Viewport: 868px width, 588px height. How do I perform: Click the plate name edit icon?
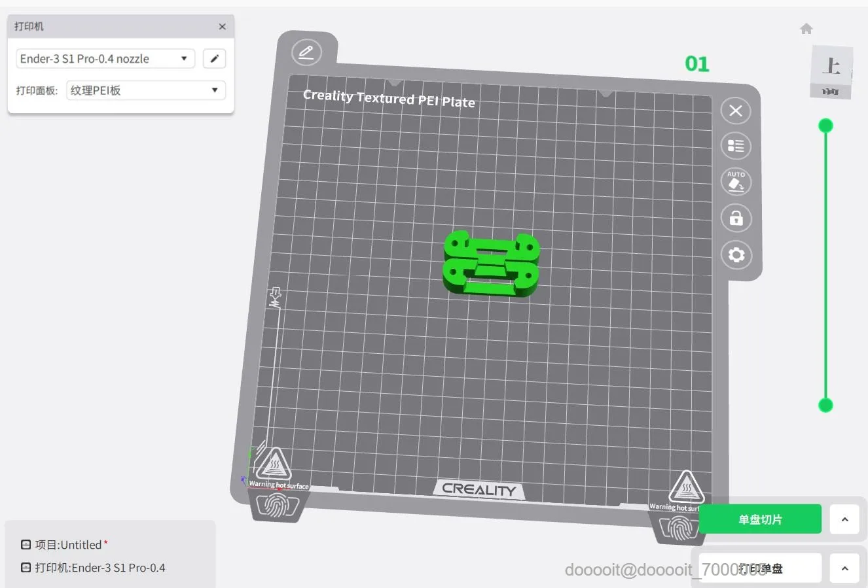pyautogui.click(x=306, y=52)
